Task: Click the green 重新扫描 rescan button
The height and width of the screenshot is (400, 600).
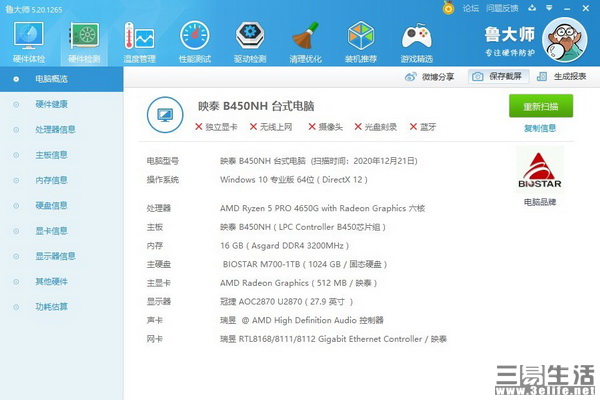Action: tap(541, 106)
